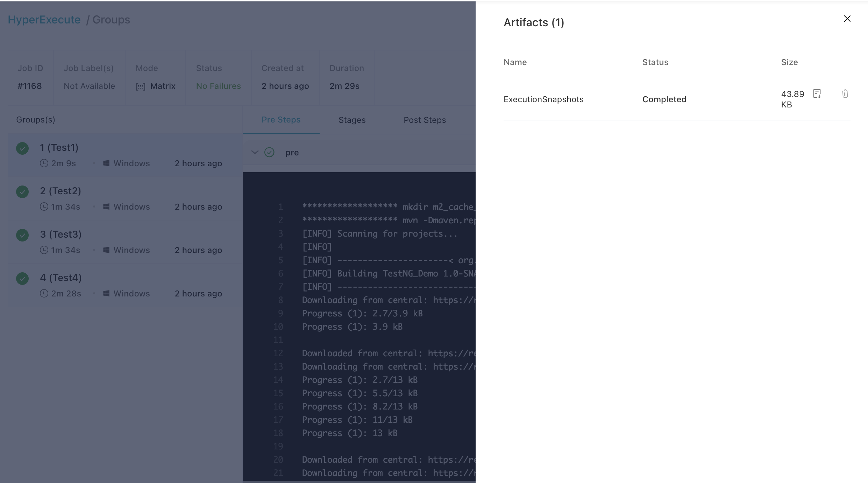The width and height of the screenshot is (868, 483).
Task: Click the Post Steps tab label
Action: coord(425,119)
